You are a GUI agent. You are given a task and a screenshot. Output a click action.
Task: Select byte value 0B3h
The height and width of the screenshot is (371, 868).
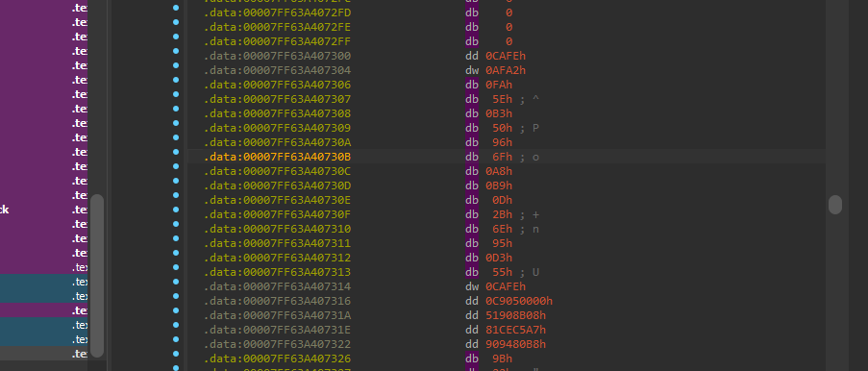click(499, 114)
